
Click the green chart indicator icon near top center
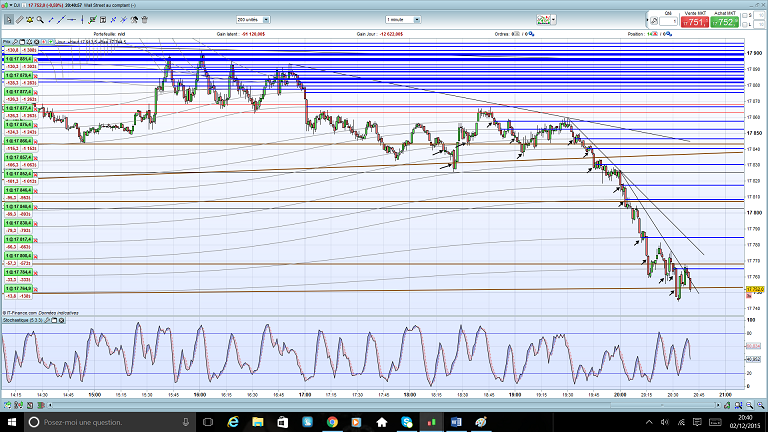tap(544, 20)
